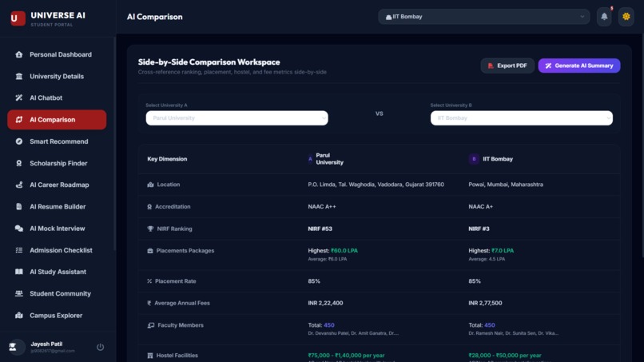Click the Location row icon
The image size is (644, 362).
click(x=150, y=185)
